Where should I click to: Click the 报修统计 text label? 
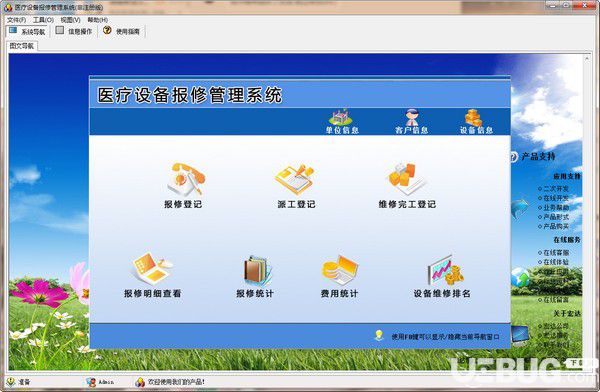tap(255, 294)
